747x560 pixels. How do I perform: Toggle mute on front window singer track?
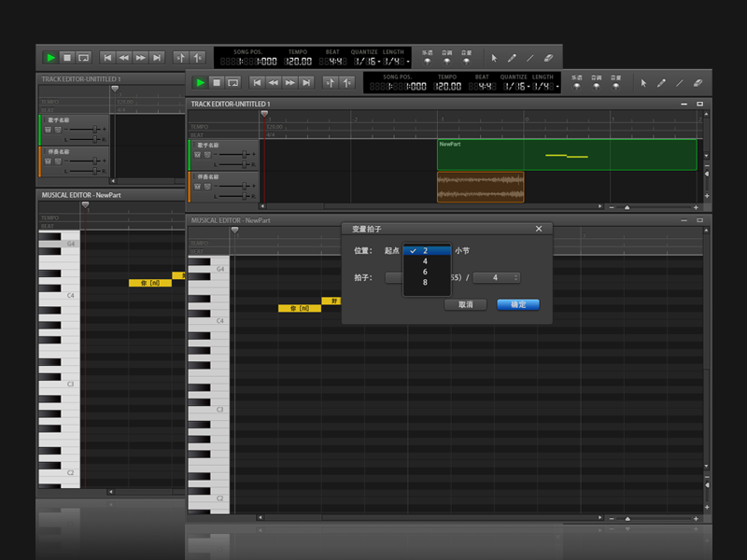196,154
